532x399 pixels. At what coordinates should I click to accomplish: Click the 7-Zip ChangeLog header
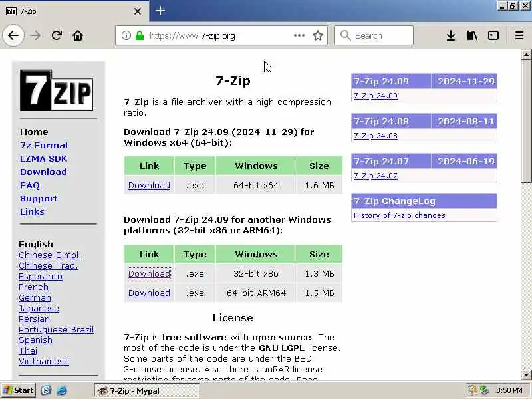[424, 201]
